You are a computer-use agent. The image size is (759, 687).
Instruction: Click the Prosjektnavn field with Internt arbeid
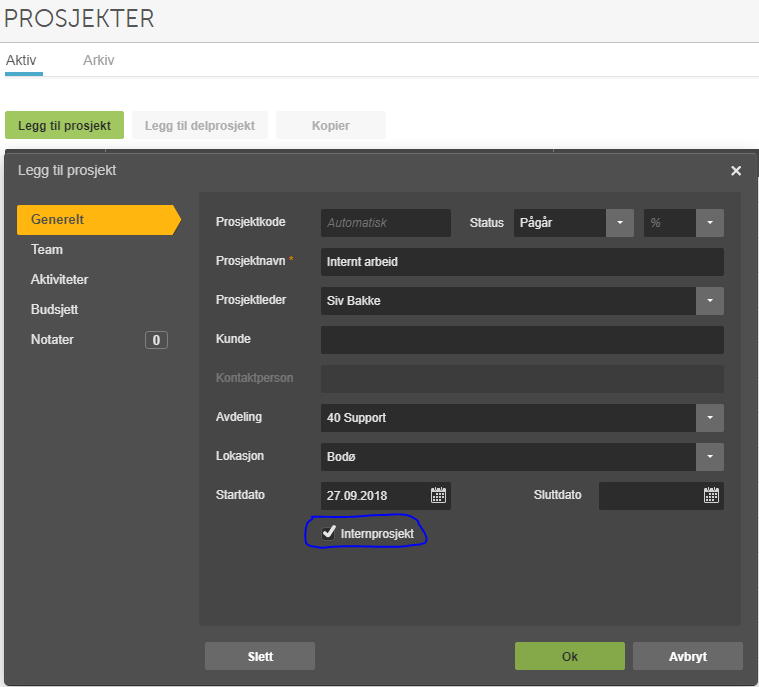(522, 262)
